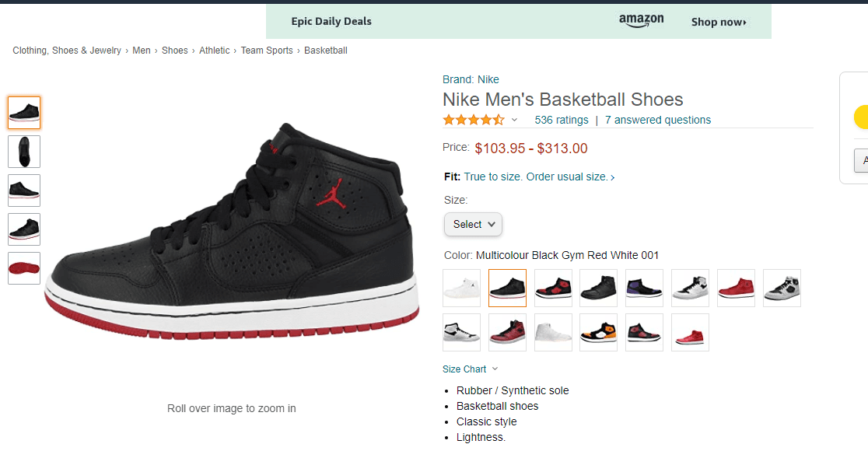The image size is (868, 465).
Task: Select the all-white colorway swatch
Action: pyautogui.click(x=461, y=288)
